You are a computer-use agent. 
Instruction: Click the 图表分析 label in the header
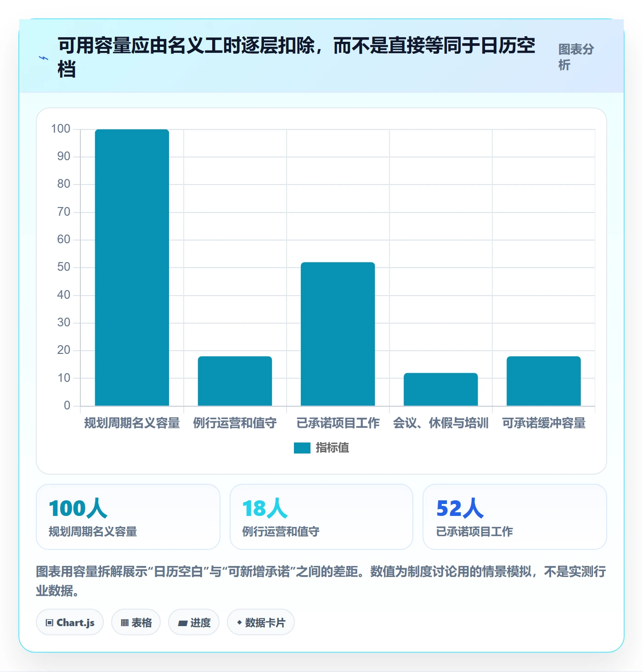click(576, 57)
